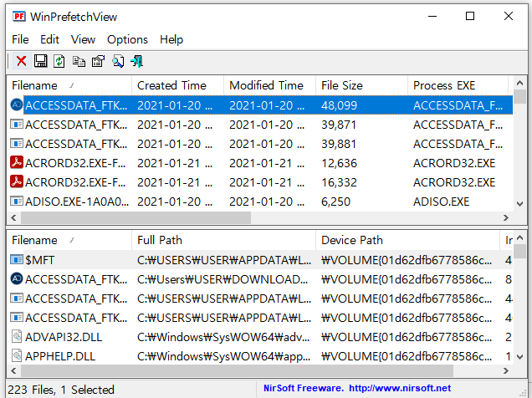
Task: Select the ACRORD32.EXE row sized 12,636
Action: click(x=260, y=163)
